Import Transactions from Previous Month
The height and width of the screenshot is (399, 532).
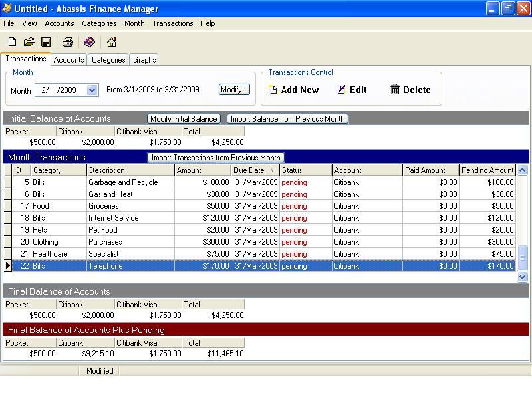click(x=216, y=158)
